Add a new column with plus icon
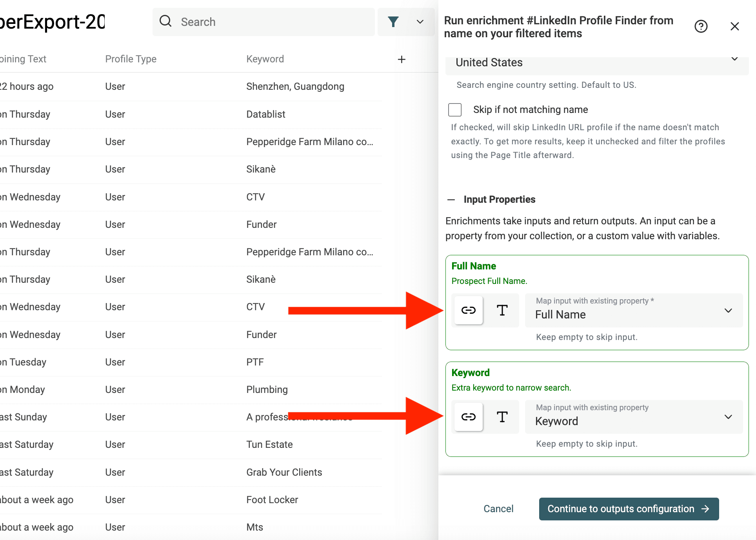 tap(402, 59)
